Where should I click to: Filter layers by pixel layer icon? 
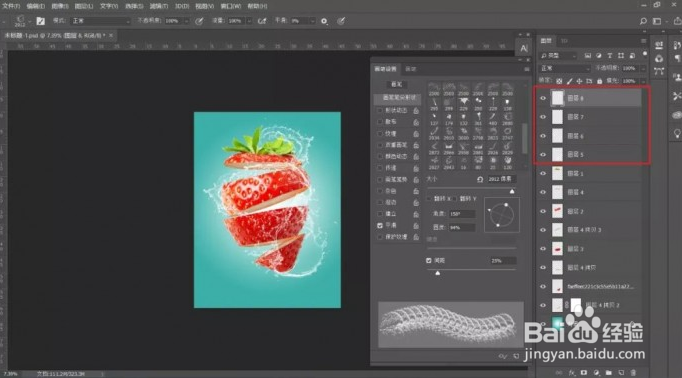pos(588,56)
